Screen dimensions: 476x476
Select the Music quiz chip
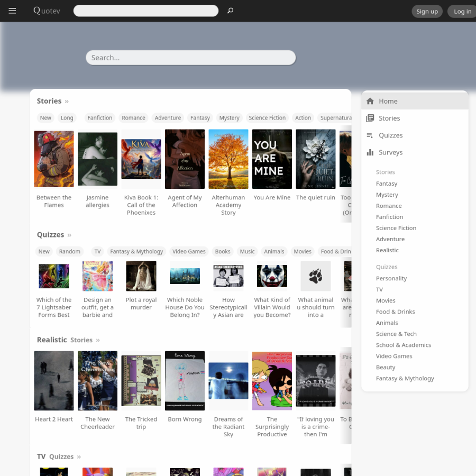247,251
